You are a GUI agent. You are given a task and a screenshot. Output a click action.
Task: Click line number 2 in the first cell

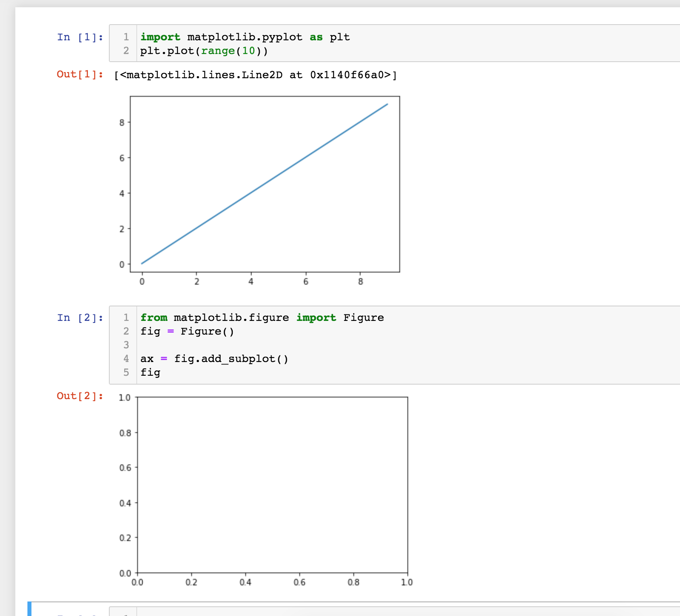point(126,51)
